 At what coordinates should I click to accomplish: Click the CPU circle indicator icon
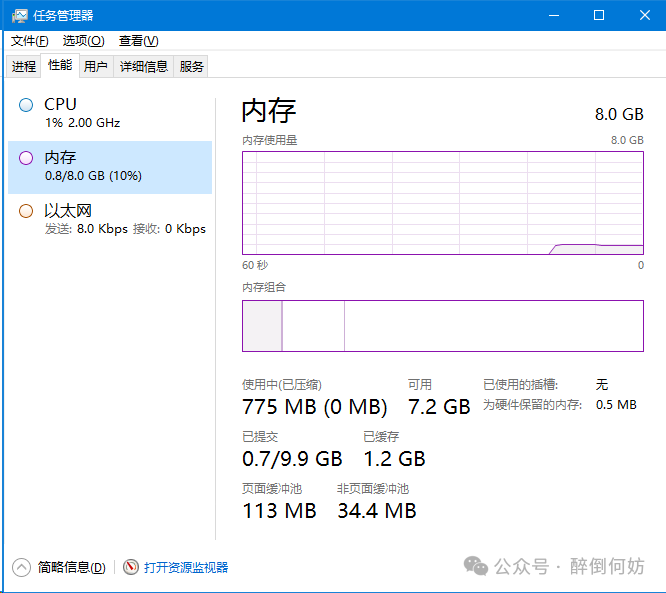pos(26,105)
